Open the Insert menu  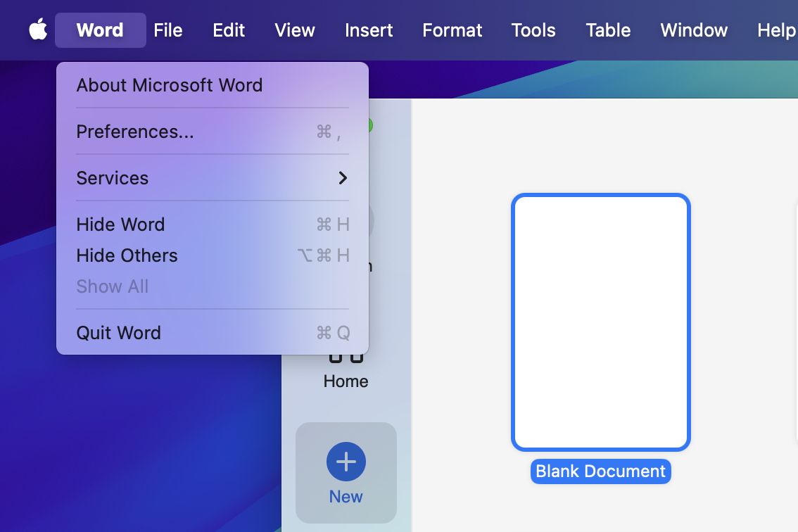(x=369, y=30)
